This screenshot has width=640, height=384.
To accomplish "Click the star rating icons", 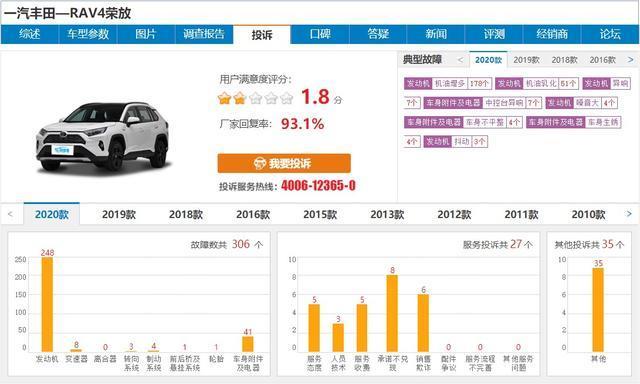I will pyautogui.click(x=256, y=98).
